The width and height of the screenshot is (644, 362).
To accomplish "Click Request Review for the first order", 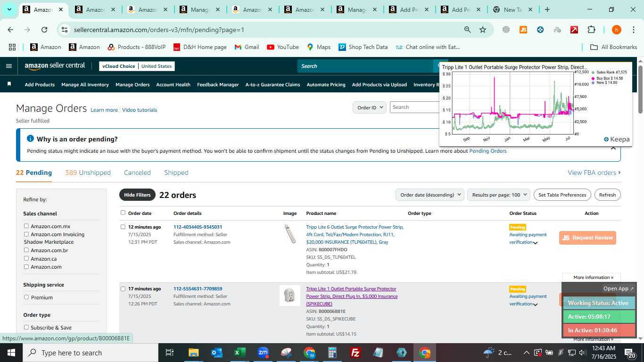I will 587,238.
